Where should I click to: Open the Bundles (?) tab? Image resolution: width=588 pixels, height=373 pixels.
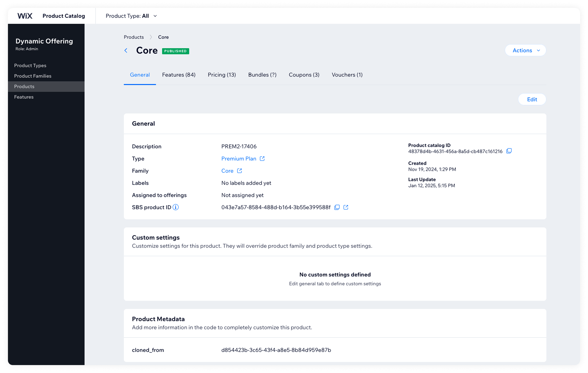[262, 75]
